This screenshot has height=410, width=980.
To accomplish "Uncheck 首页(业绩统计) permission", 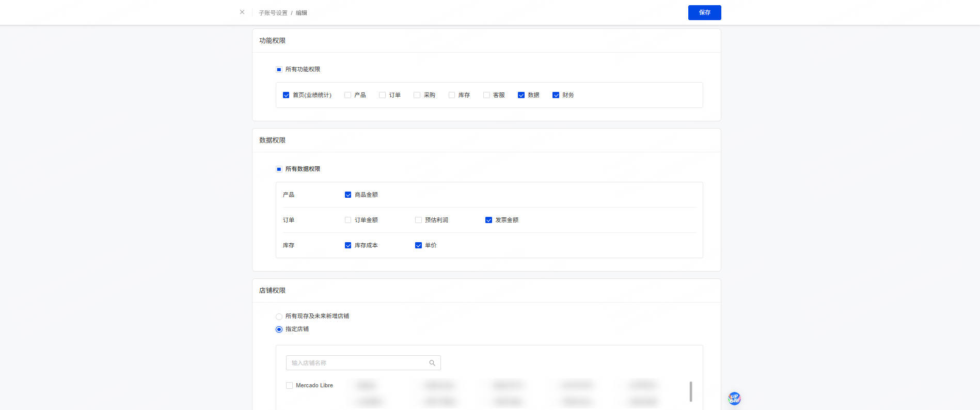I will (286, 95).
